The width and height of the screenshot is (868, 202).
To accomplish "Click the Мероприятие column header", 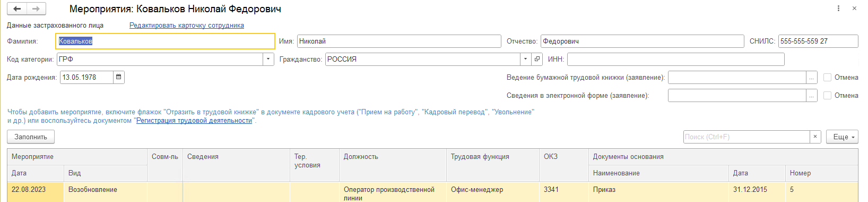I will pyautogui.click(x=77, y=157).
